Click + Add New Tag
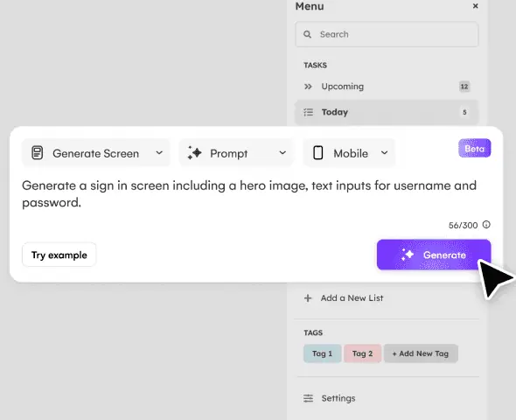This screenshot has height=420, width=516. click(421, 353)
